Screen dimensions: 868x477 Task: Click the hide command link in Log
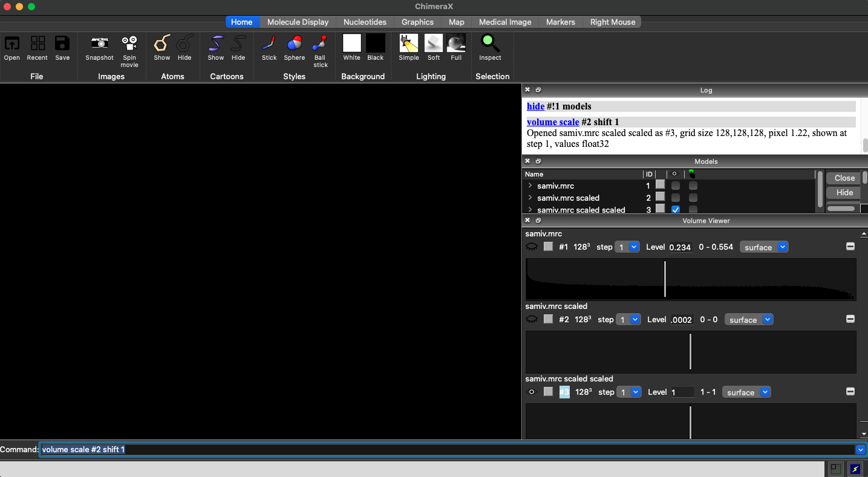point(535,106)
